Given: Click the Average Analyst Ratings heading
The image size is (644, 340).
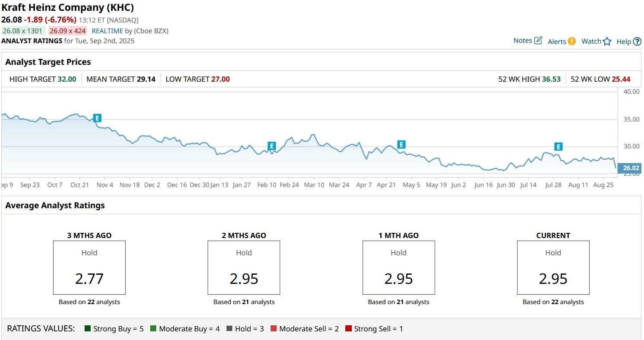Looking at the screenshot, I should pos(55,206).
